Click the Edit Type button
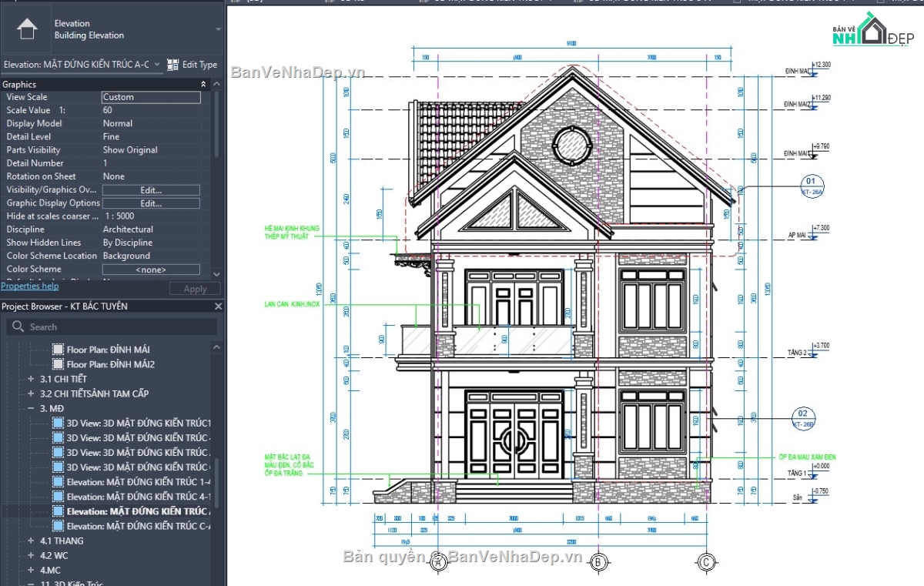 pos(192,65)
